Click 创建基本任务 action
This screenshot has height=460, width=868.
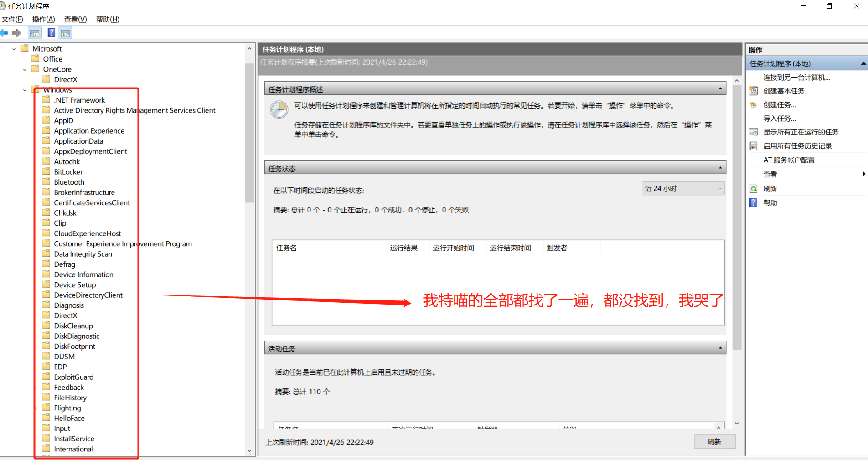pyautogui.click(x=786, y=91)
